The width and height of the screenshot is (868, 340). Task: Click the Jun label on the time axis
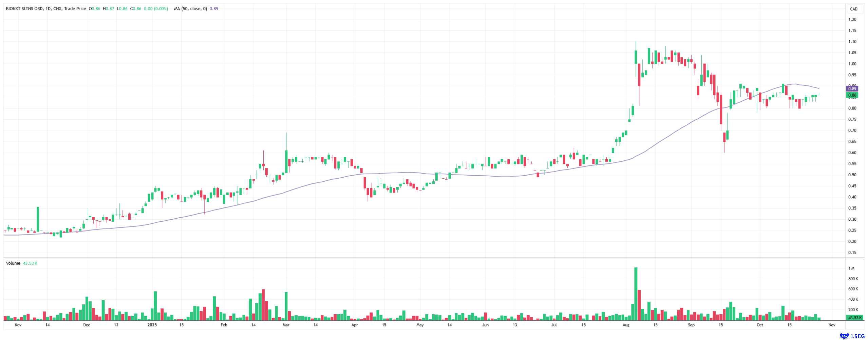tap(485, 325)
